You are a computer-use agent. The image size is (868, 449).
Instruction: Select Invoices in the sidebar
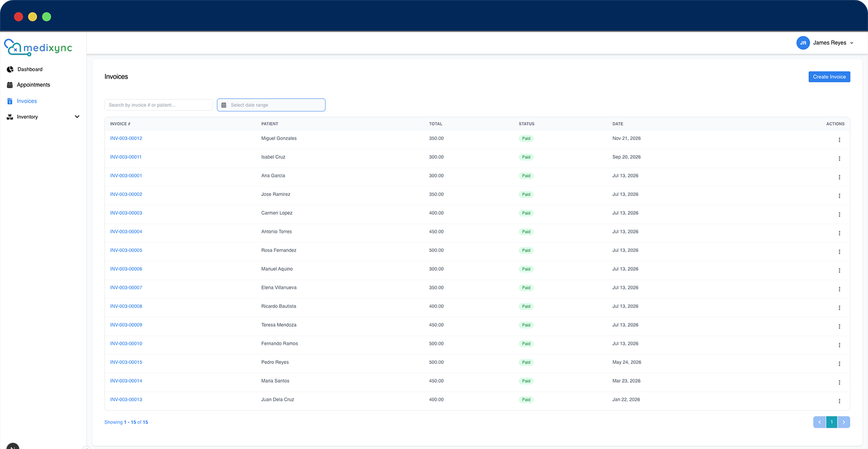27,101
